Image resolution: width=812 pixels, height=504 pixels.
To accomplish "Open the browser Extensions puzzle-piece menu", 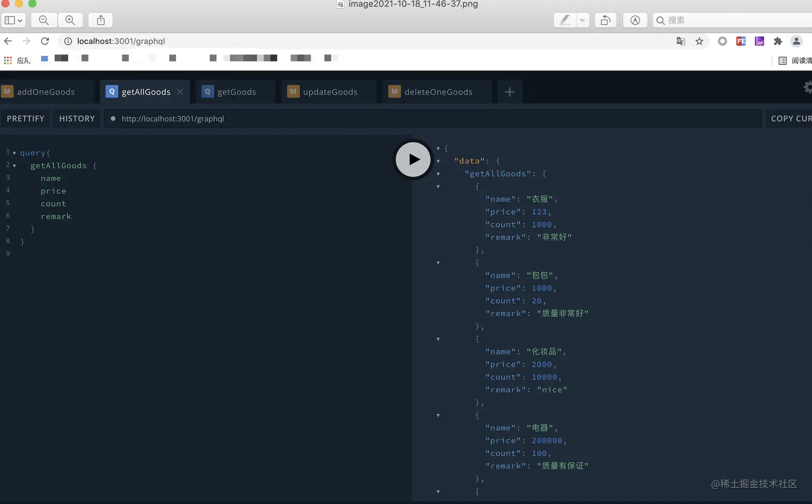I will click(x=778, y=41).
